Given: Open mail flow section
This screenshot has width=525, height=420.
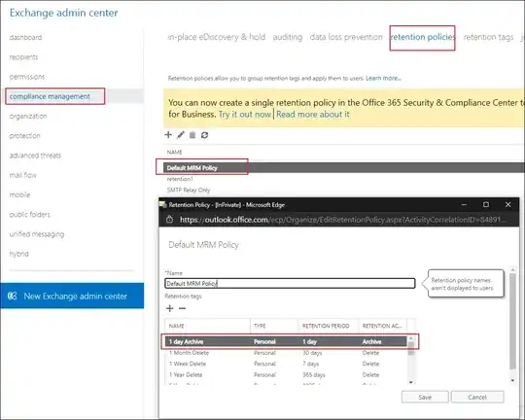Looking at the screenshot, I should (x=22, y=175).
